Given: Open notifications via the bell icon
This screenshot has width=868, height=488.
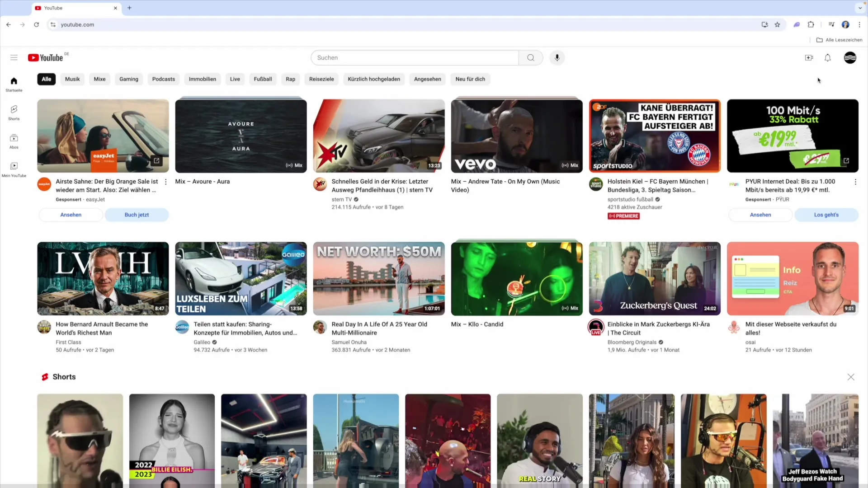Looking at the screenshot, I should [828, 57].
